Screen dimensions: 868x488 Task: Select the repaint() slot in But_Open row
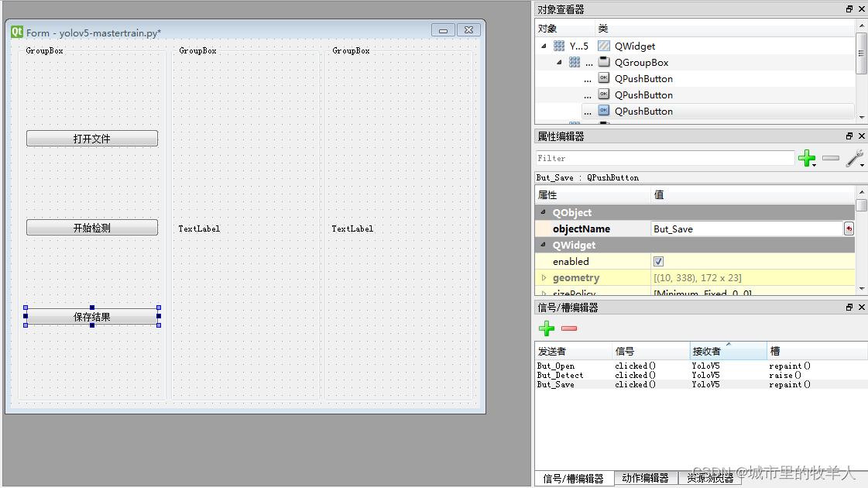pos(789,366)
